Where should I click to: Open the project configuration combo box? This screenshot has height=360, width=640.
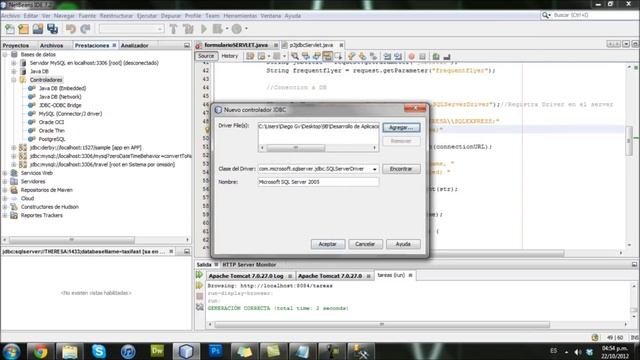pos(131,29)
